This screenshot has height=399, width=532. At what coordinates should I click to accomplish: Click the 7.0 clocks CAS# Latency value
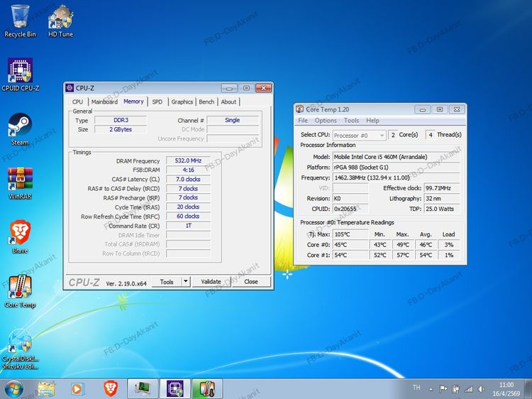point(188,179)
